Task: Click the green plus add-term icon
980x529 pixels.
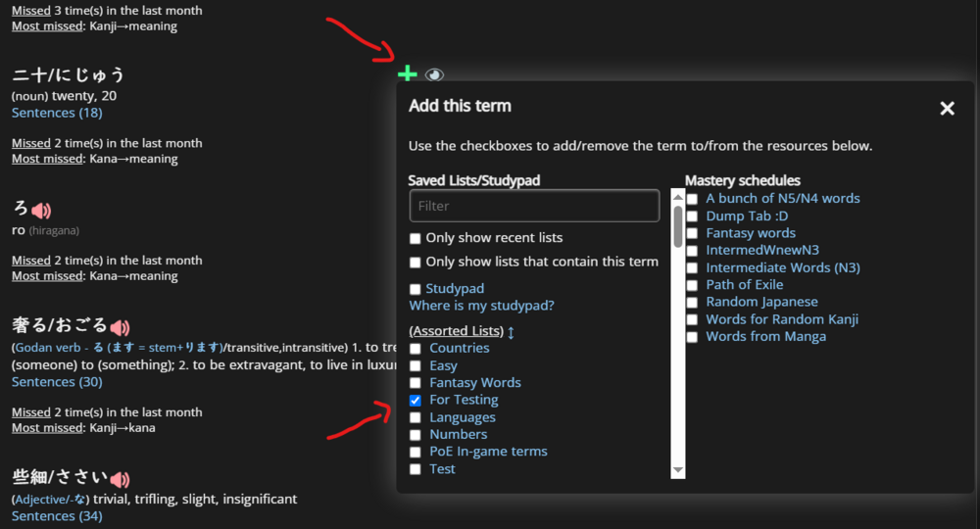Action: coord(408,74)
